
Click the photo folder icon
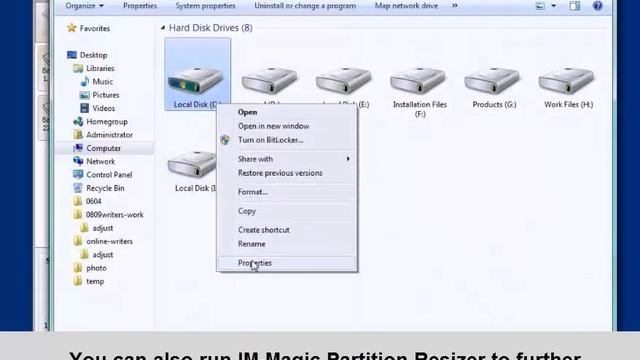coord(78,268)
